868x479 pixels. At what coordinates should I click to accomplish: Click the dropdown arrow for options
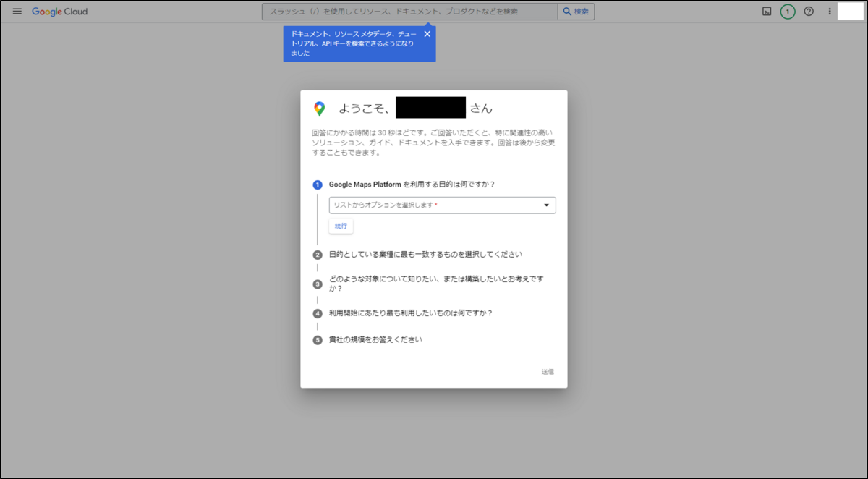546,205
